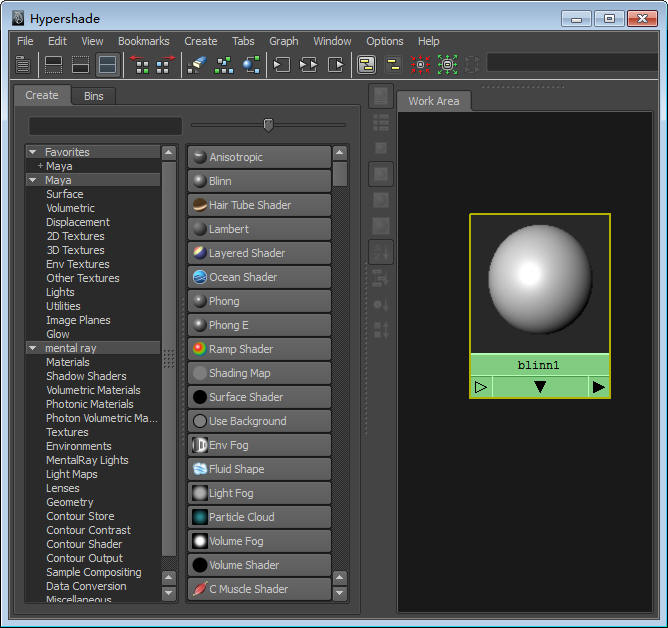Graph materials on selected objects icon
Image resolution: width=668 pixels, height=628 pixels.
pos(251,65)
